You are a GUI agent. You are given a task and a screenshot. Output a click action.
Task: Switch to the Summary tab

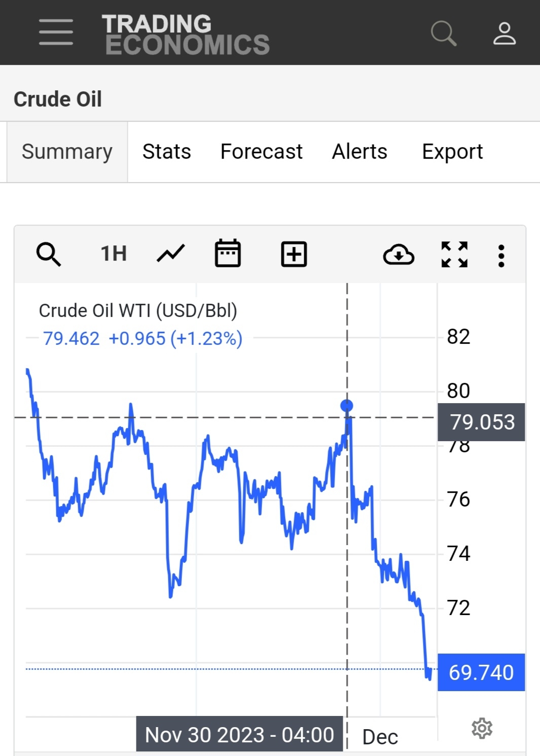[67, 152]
